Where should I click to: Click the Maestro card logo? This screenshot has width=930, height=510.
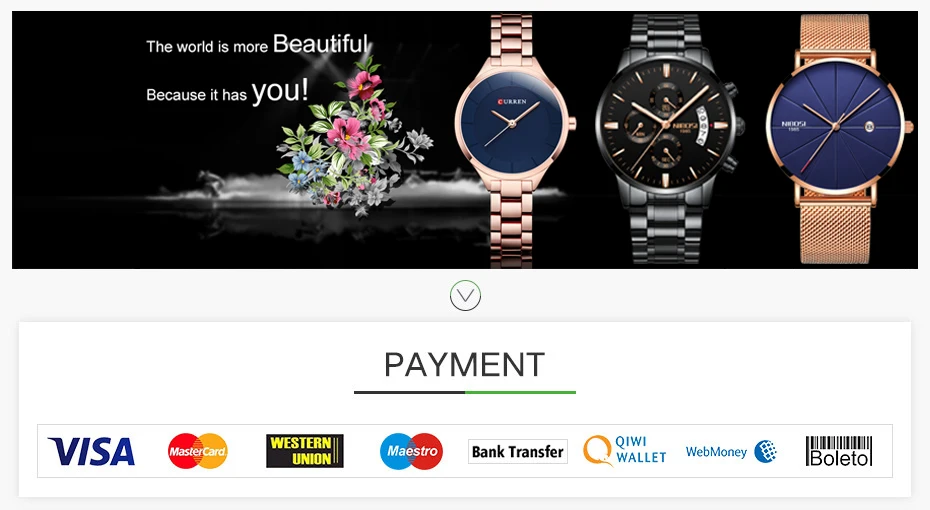tap(411, 451)
